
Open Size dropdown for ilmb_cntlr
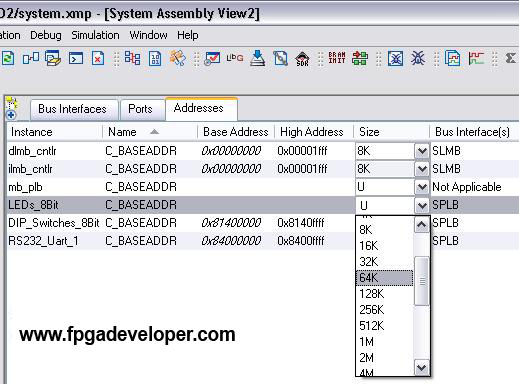click(x=422, y=169)
